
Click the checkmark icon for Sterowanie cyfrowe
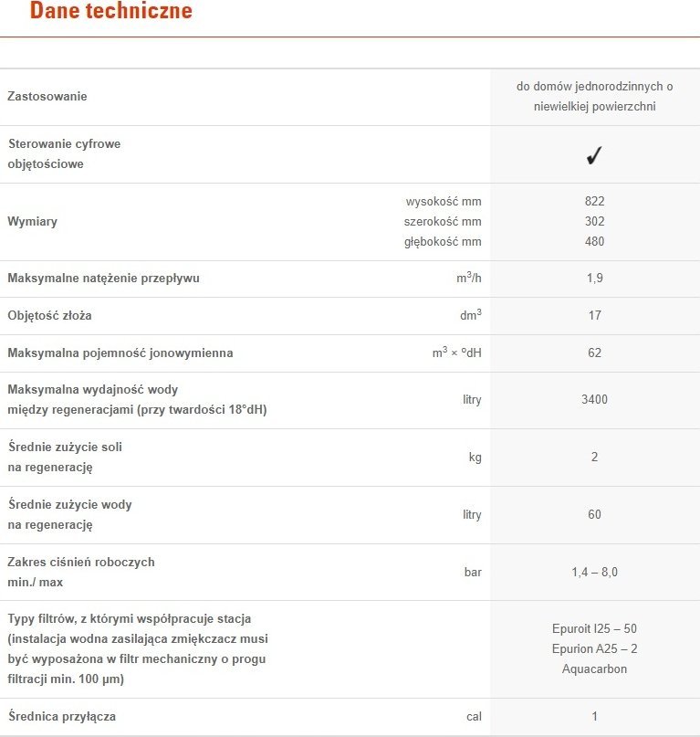coord(594,155)
